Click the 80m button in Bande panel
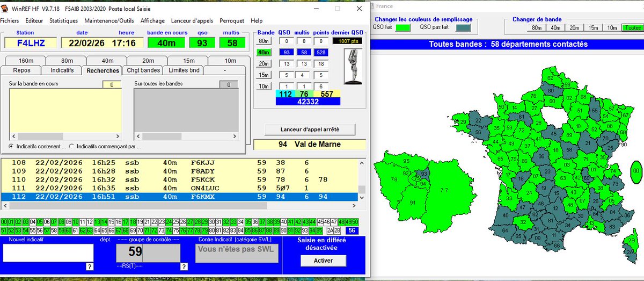Screen dimensions: 644x281 tap(264, 41)
